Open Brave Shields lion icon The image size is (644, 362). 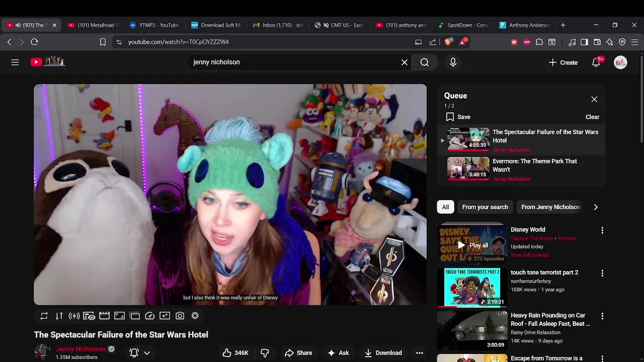pos(448,42)
